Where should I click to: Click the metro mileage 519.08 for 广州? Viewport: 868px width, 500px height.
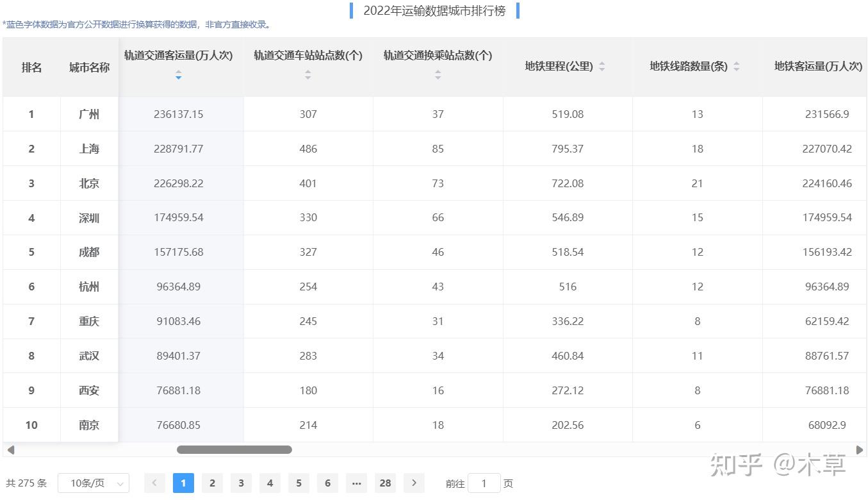(x=568, y=114)
